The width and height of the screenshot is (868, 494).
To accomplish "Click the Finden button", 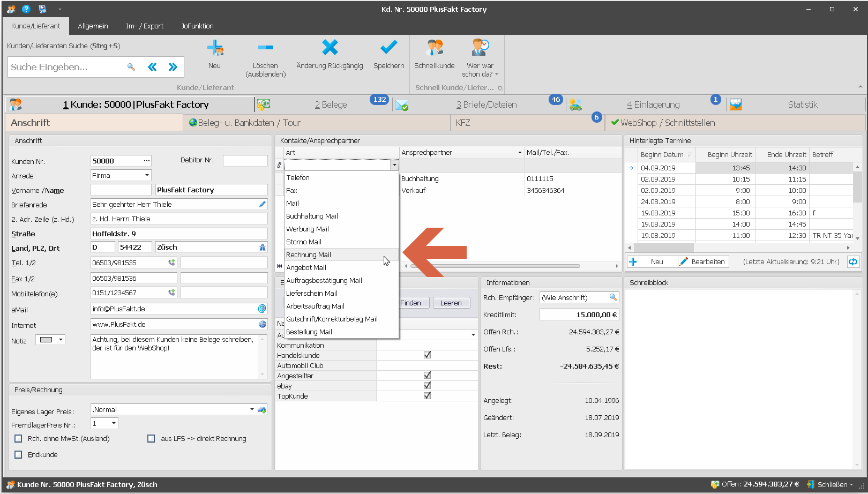I will (x=411, y=303).
